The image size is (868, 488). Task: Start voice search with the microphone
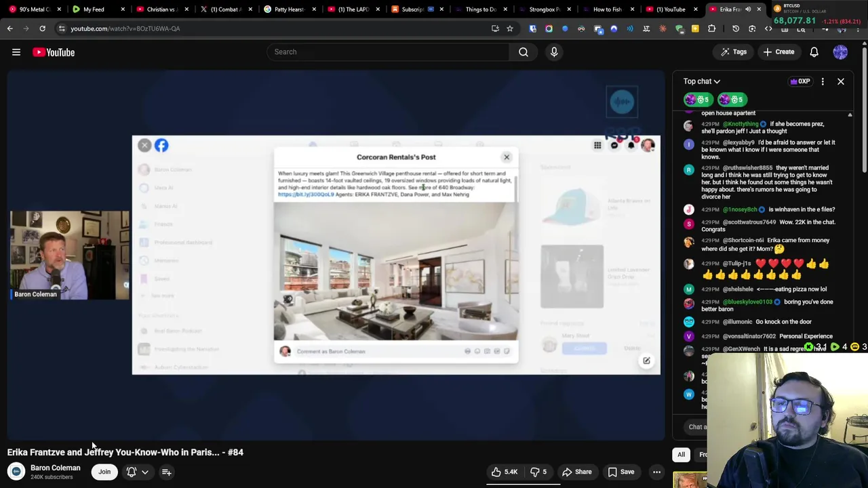click(554, 52)
